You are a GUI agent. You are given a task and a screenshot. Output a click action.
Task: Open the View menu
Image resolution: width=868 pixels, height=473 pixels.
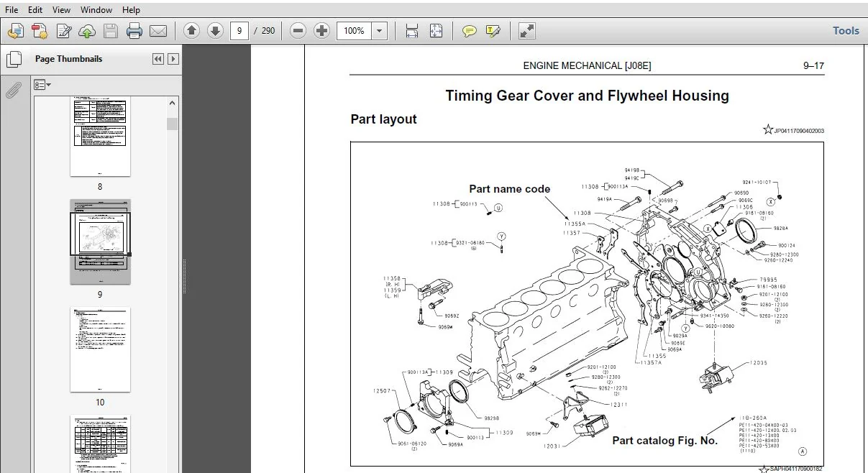[62, 10]
